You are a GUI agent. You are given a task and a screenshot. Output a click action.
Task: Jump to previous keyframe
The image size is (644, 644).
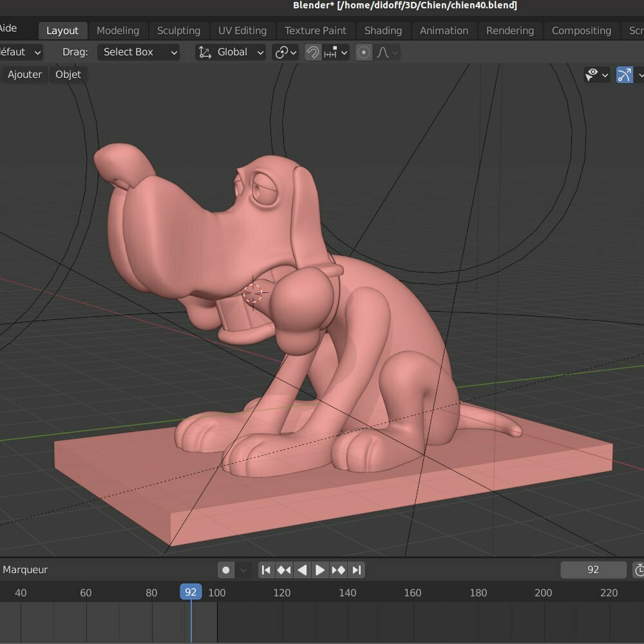coord(284,570)
